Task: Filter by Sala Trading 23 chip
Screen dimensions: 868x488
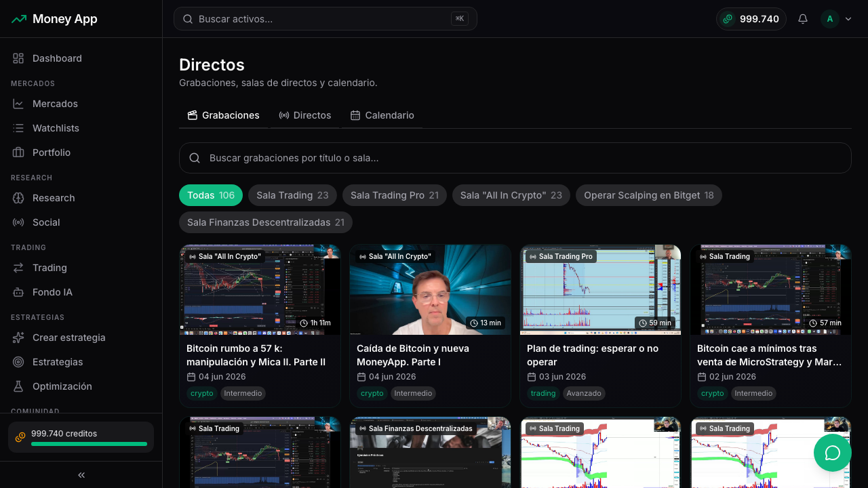Action: click(x=292, y=195)
